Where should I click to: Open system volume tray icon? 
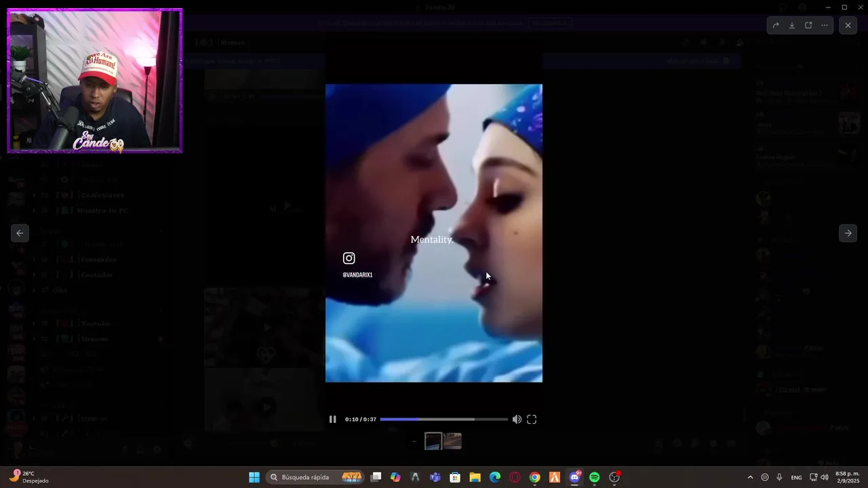pyautogui.click(x=825, y=477)
